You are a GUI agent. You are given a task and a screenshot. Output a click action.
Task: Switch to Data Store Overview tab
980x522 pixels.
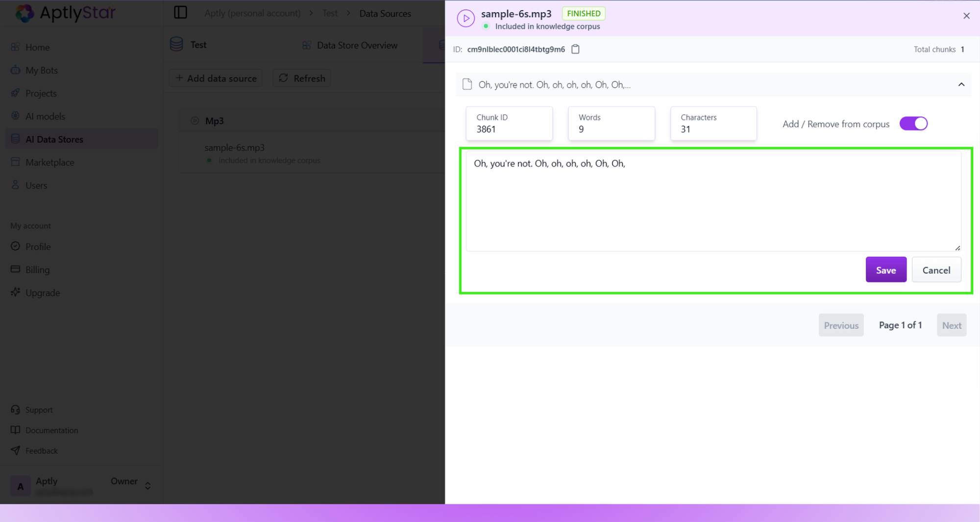pyautogui.click(x=350, y=45)
